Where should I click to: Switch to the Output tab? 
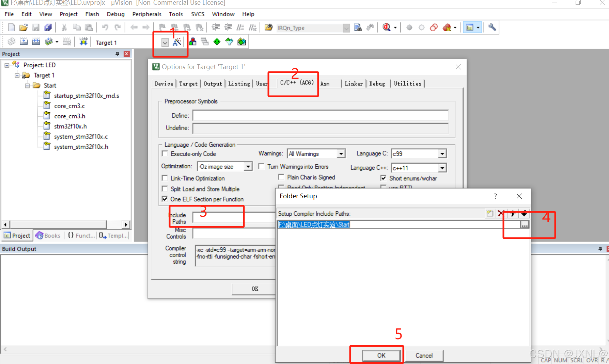[x=213, y=84]
